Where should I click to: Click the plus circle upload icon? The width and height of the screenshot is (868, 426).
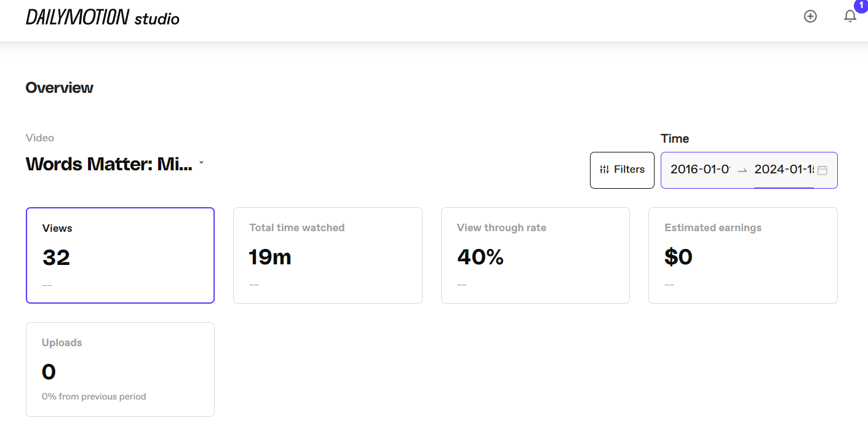coord(810,17)
